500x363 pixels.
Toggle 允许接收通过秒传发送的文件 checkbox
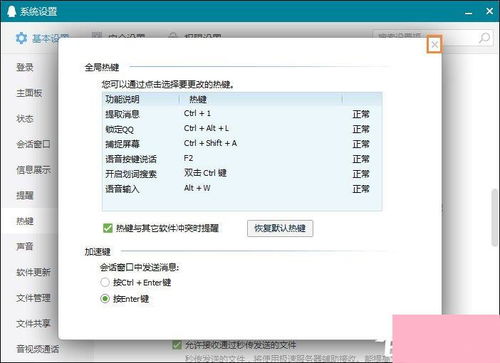click(177, 345)
